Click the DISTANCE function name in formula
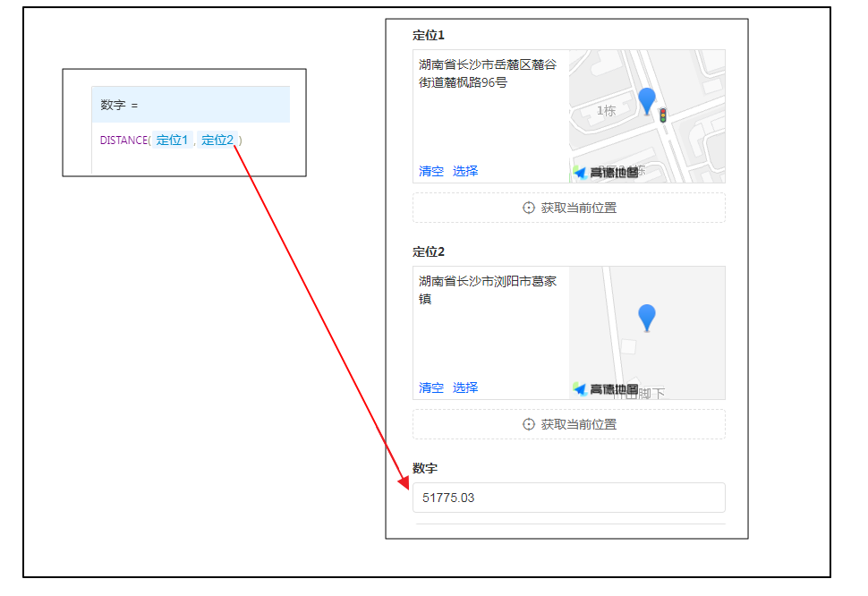Screen dimensions: 868x596 click(123, 140)
